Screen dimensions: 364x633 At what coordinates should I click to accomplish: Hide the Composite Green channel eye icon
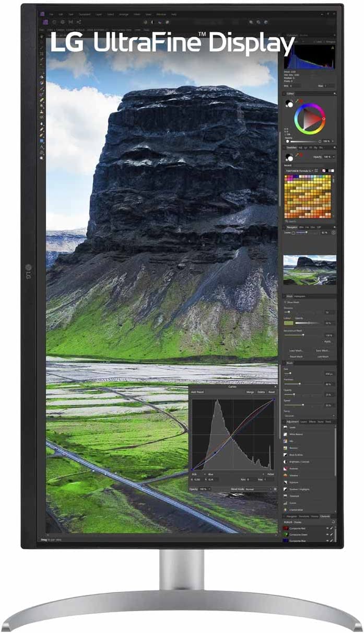pos(327,534)
